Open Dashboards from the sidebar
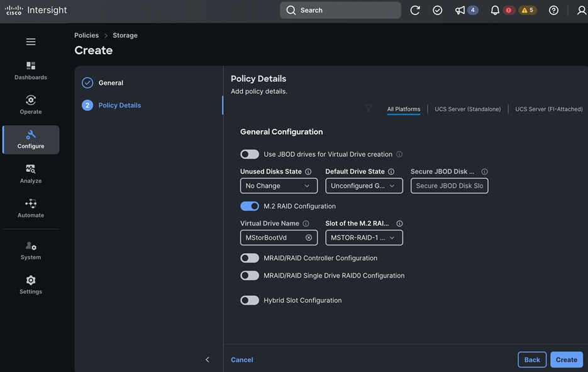588x372 pixels. [x=31, y=70]
